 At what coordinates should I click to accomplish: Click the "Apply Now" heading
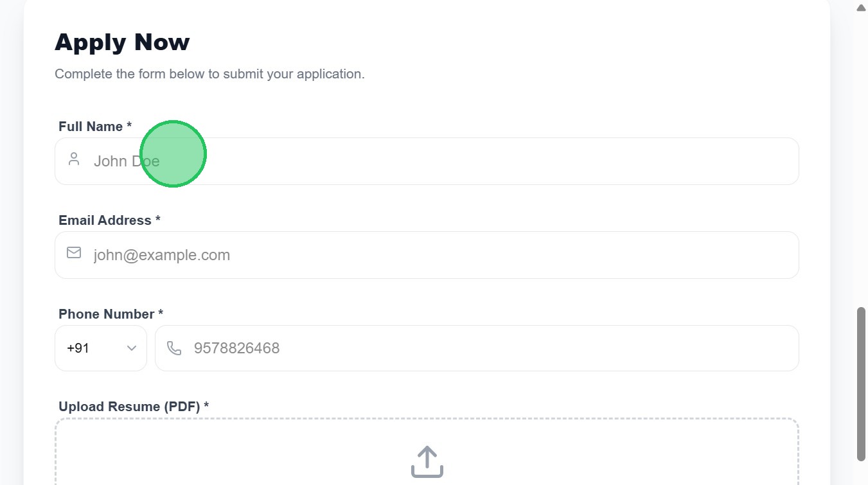[122, 42]
